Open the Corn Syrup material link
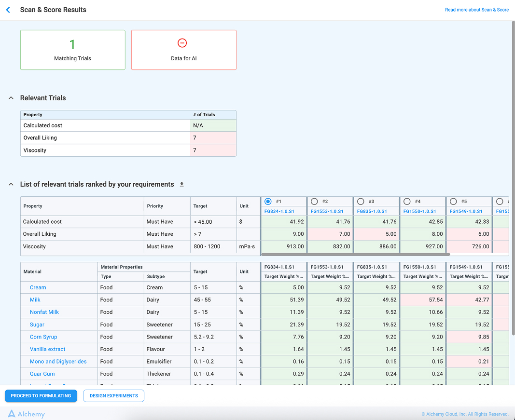 (x=43, y=337)
